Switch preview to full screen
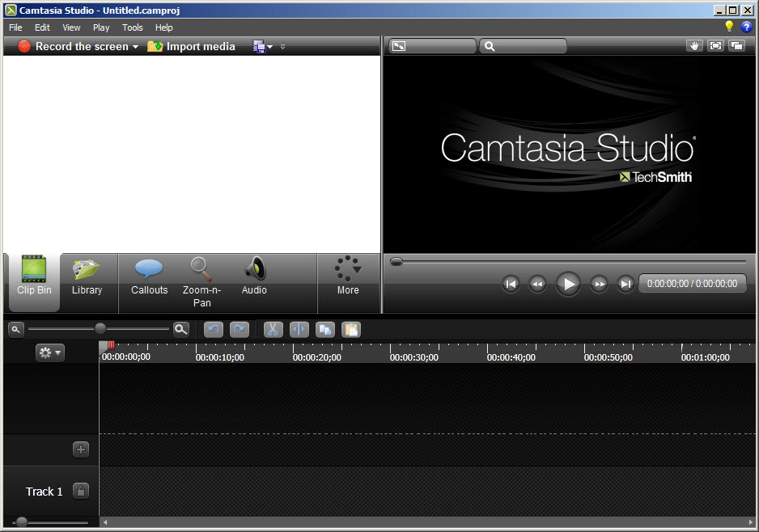The image size is (759, 532). click(715, 46)
